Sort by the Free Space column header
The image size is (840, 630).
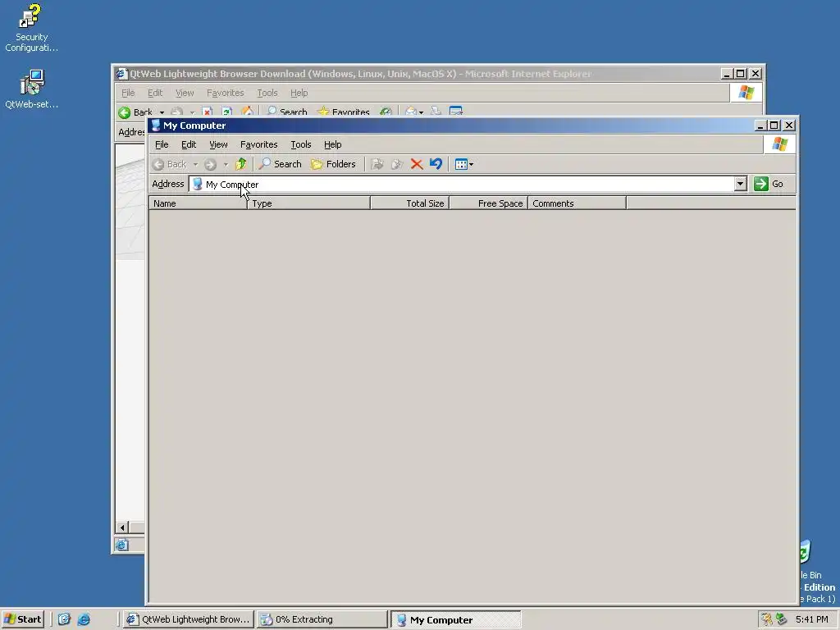tap(489, 203)
